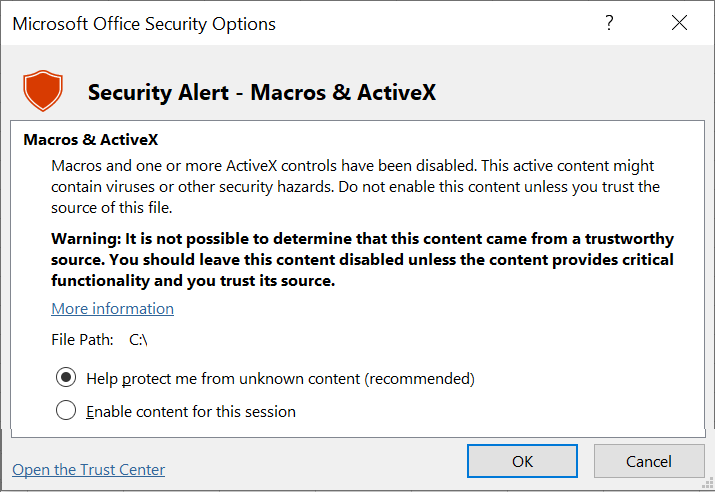Click the phrase 'trust its source' in warning
Viewport: 715px width, 492px height.
277,280
